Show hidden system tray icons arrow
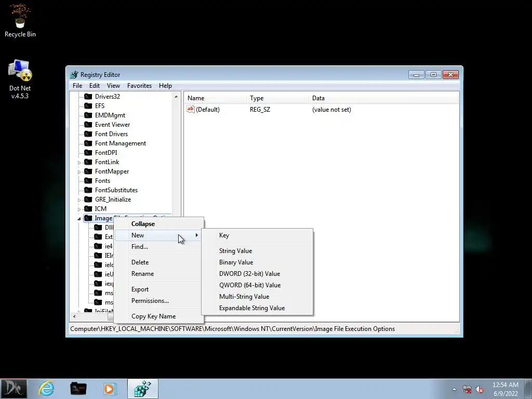The height and width of the screenshot is (399, 532). (x=454, y=389)
